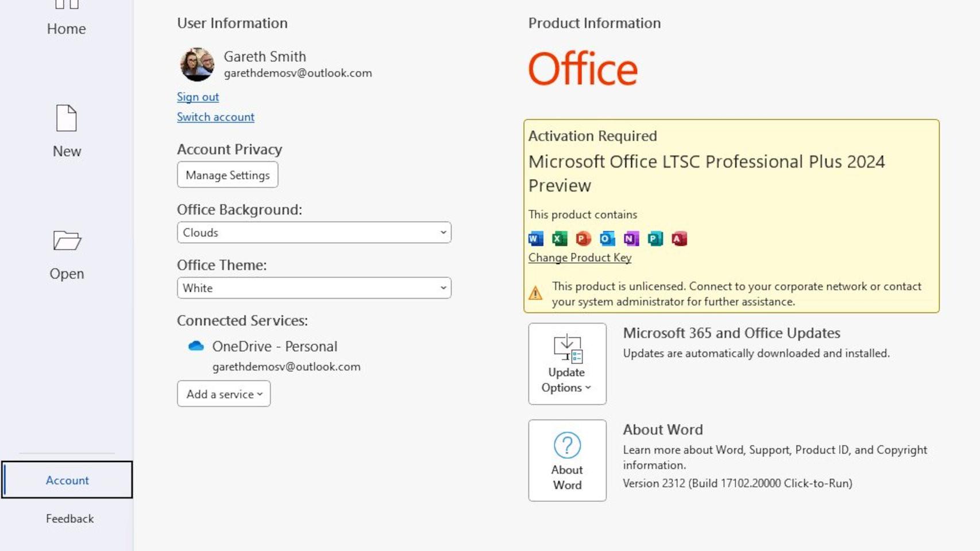Open the Feedback page

(x=70, y=519)
